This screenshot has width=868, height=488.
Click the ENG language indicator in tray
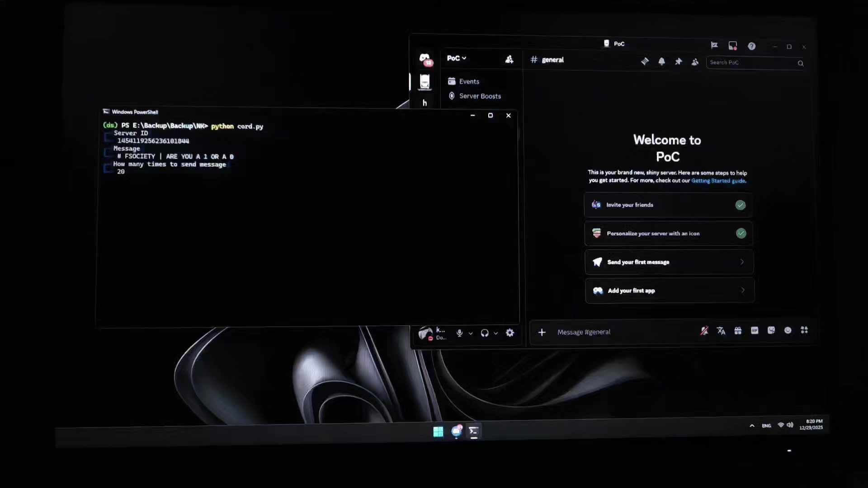click(766, 426)
